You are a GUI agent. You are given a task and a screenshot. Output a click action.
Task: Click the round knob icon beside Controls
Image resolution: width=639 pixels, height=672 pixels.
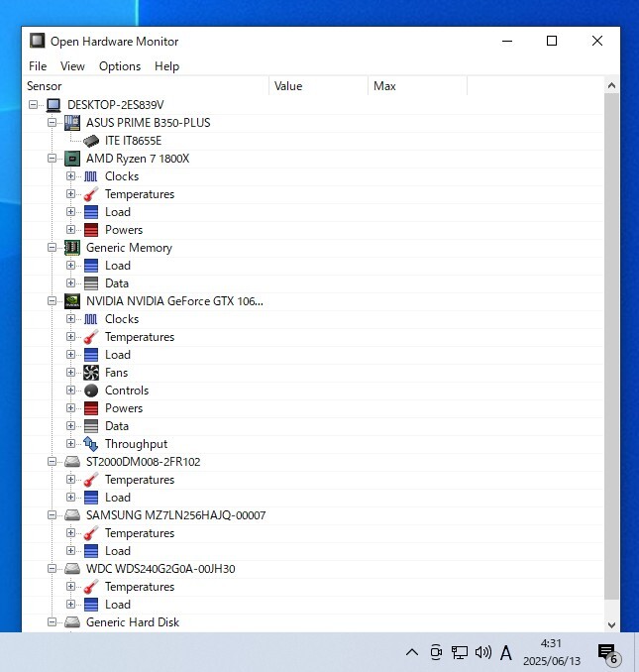click(x=91, y=391)
